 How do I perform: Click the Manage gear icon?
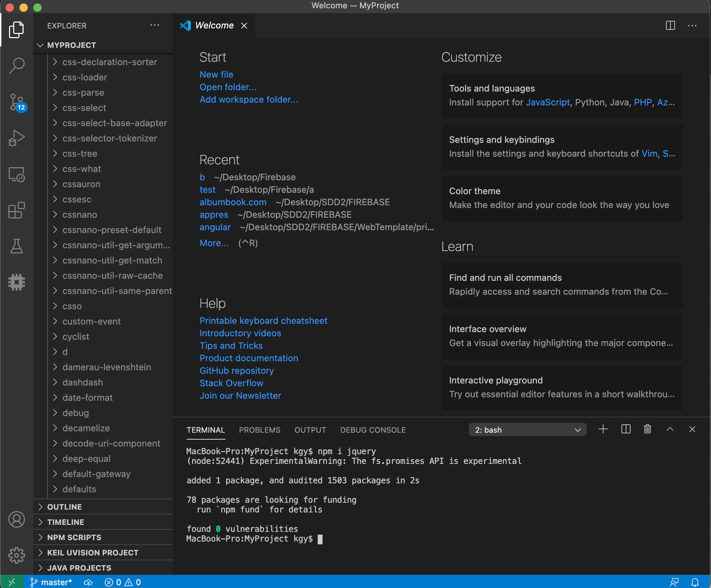pos(16,555)
